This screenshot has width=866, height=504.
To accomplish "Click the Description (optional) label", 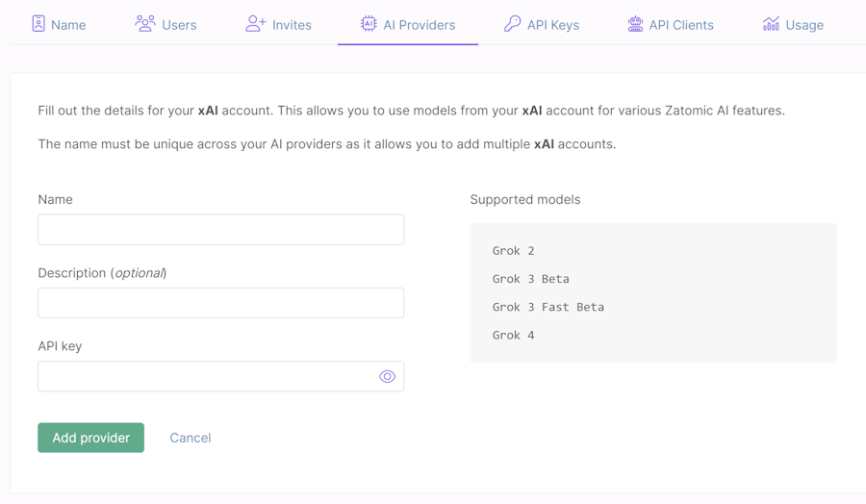I will coord(102,273).
